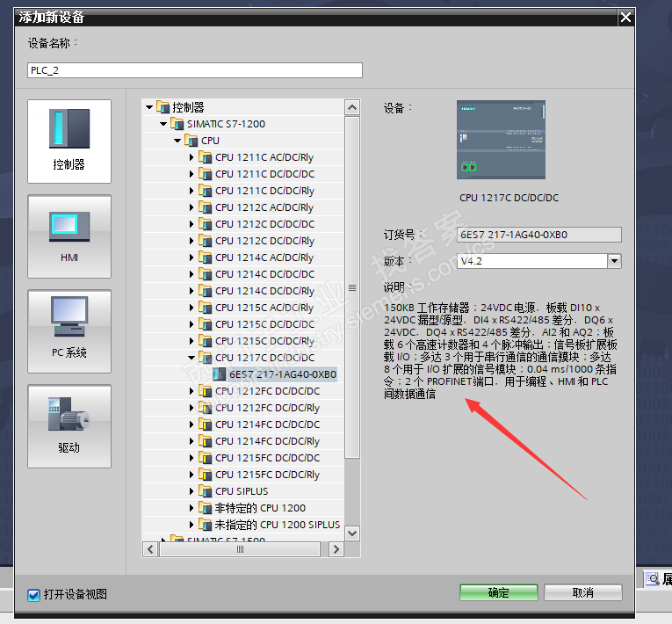Screen dimensions: 672x624
Task: Click the SIMATIC S7-1200 folder icon
Action: [177, 124]
